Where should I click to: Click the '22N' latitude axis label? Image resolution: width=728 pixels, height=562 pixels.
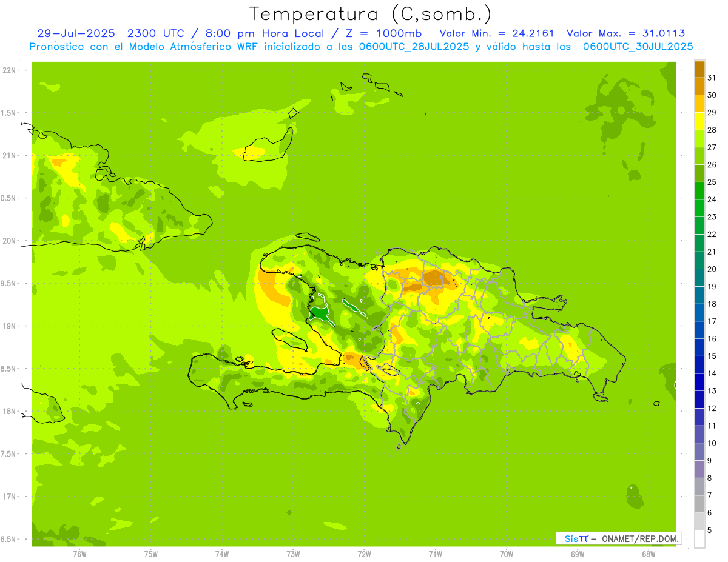click(8, 70)
